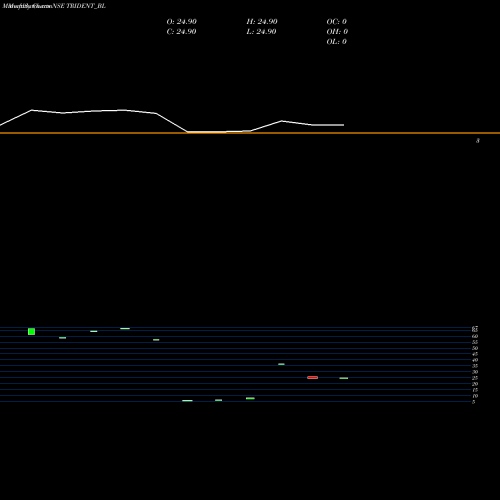
Task: Click the 30 price axis label
Action: (x=475, y=372)
